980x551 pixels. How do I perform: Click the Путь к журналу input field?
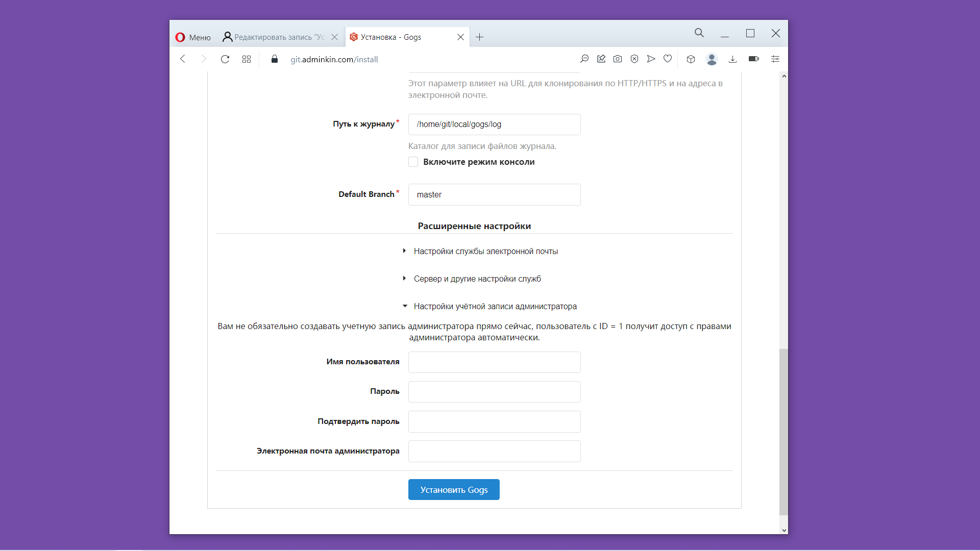494,124
